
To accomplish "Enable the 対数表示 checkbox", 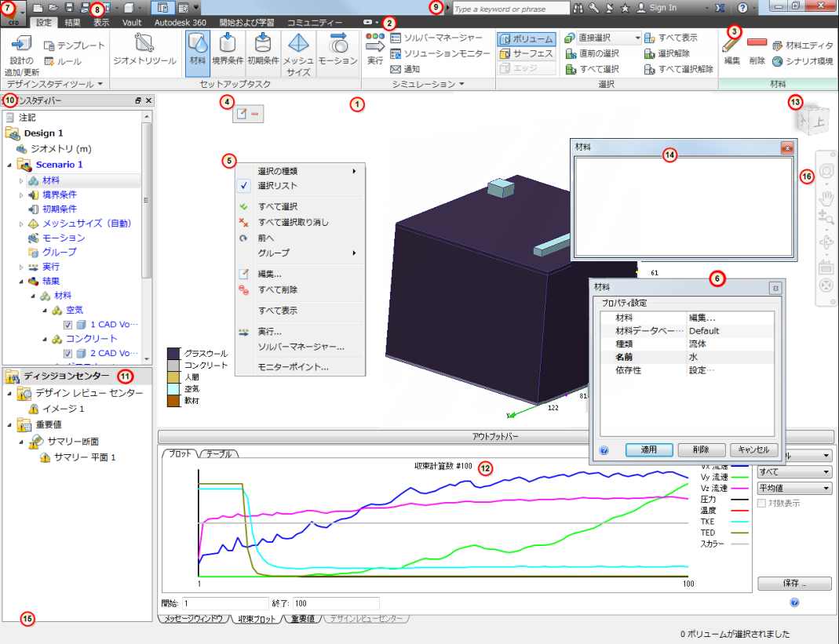I will pos(762,504).
